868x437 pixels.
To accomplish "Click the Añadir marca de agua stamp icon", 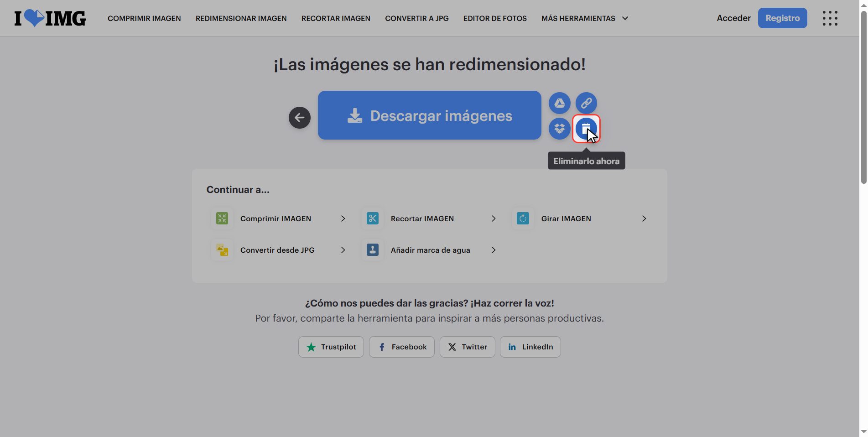I will coord(373,250).
